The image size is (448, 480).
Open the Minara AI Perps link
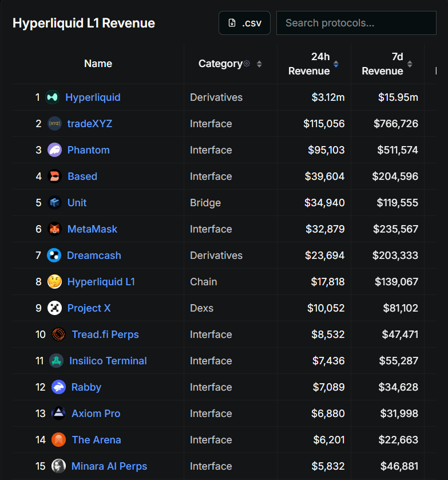109,466
